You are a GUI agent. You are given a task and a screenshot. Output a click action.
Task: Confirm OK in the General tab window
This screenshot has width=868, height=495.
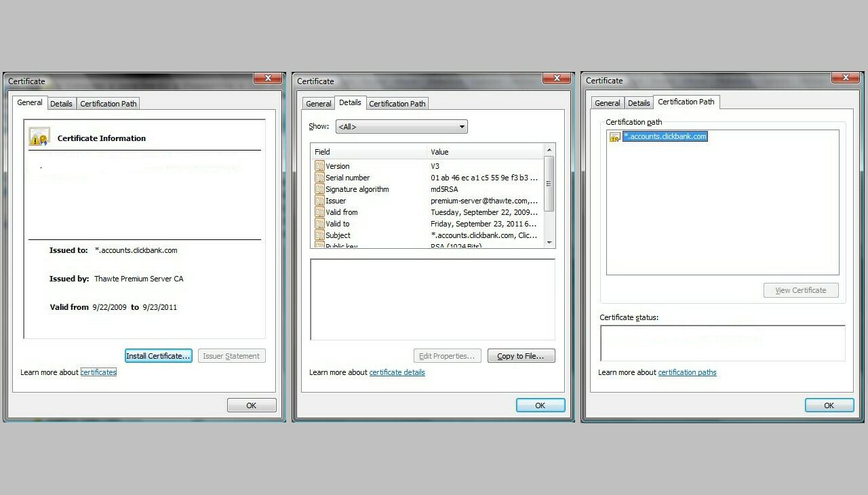click(252, 405)
